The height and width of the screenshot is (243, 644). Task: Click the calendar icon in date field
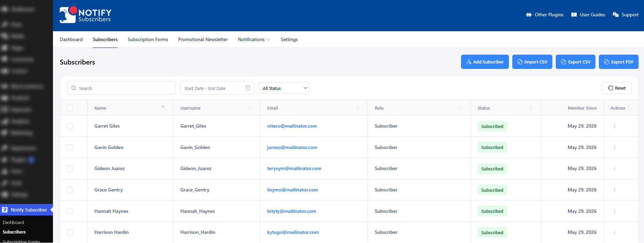point(248,88)
